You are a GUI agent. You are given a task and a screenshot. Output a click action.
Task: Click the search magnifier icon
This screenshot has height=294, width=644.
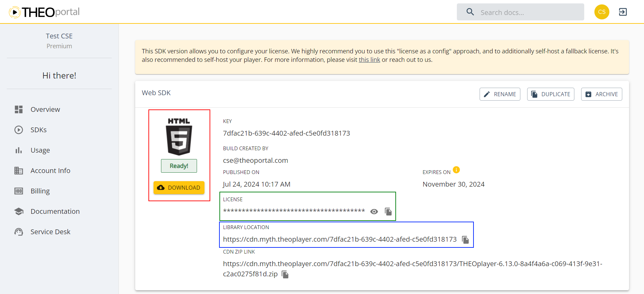tap(470, 12)
